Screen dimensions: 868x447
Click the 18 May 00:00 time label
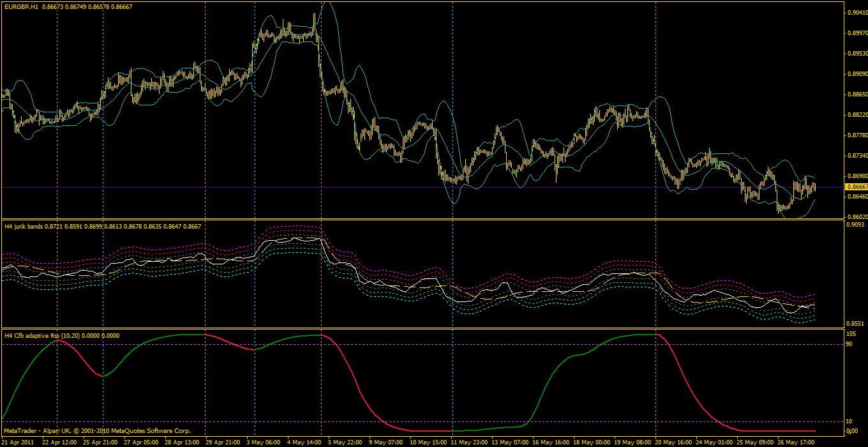coord(591,442)
